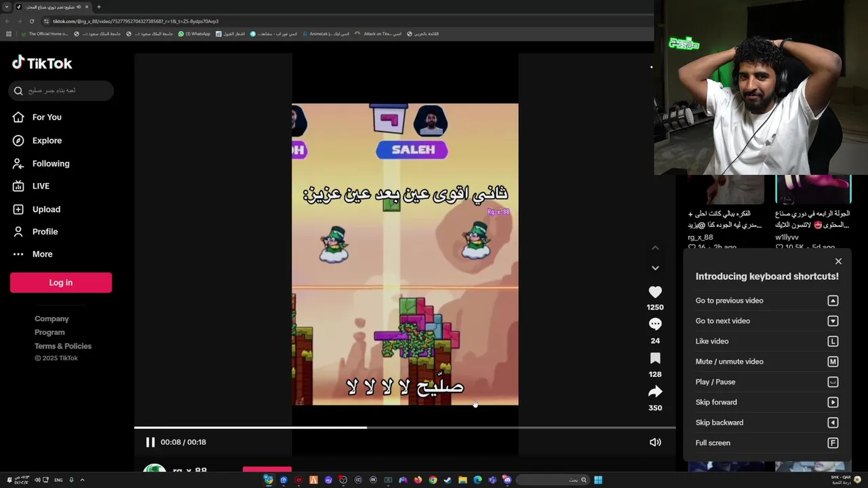Viewport: 868px width, 488px height.
Task: Pause the video playback
Action: (x=151, y=442)
